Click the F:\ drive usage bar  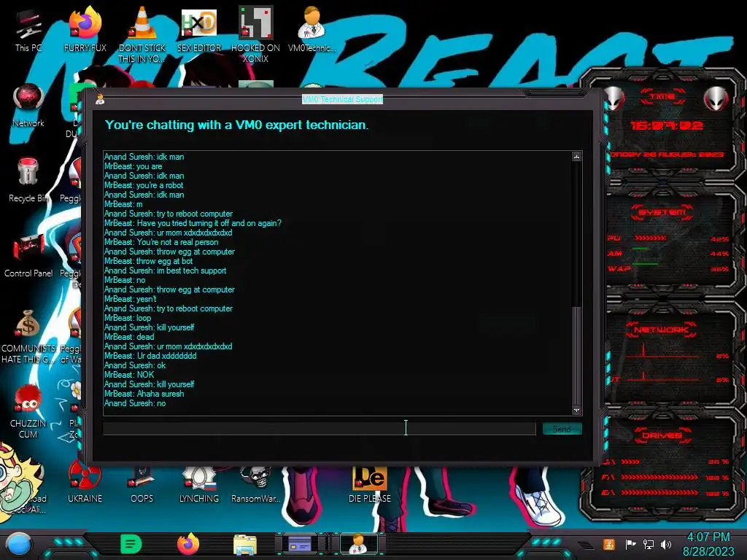(x=659, y=477)
